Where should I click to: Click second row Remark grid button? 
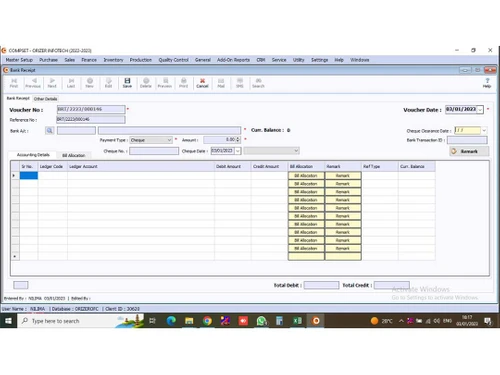[343, 184]
